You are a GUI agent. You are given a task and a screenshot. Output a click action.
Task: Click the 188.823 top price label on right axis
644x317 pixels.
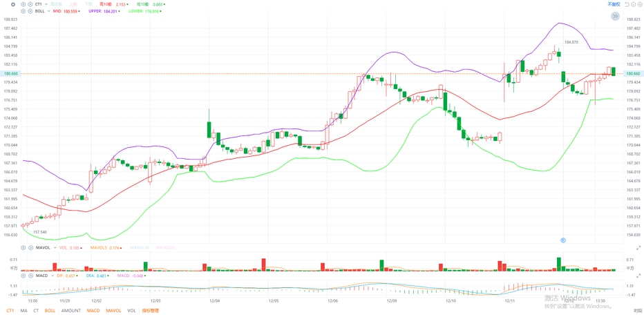point(634,19)
